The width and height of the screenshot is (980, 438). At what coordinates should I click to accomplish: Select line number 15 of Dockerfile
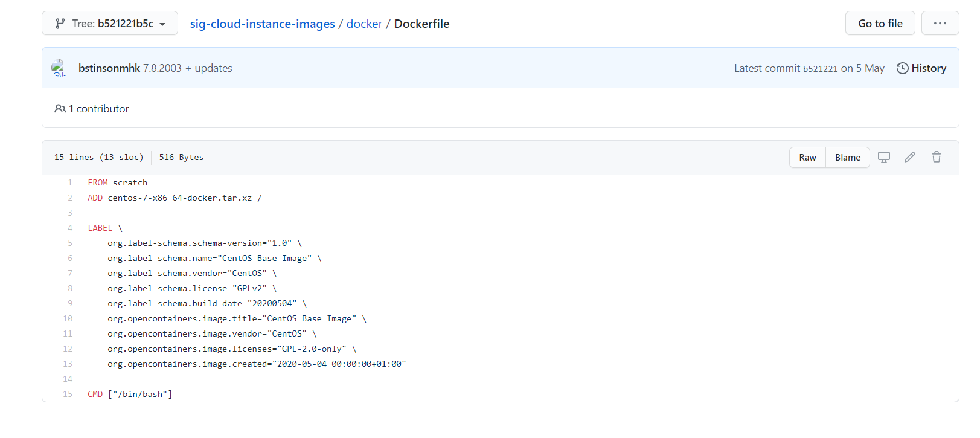68,394
